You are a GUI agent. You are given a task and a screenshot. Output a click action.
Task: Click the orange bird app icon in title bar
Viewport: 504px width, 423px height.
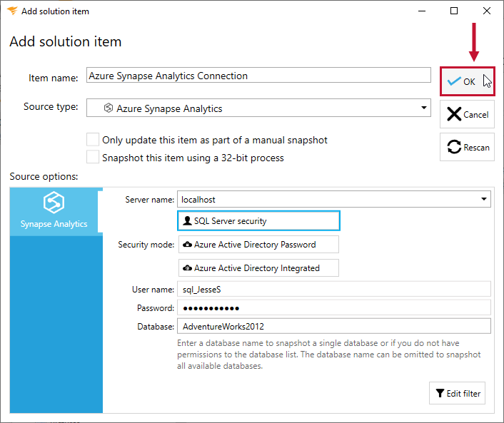point(12,11)
